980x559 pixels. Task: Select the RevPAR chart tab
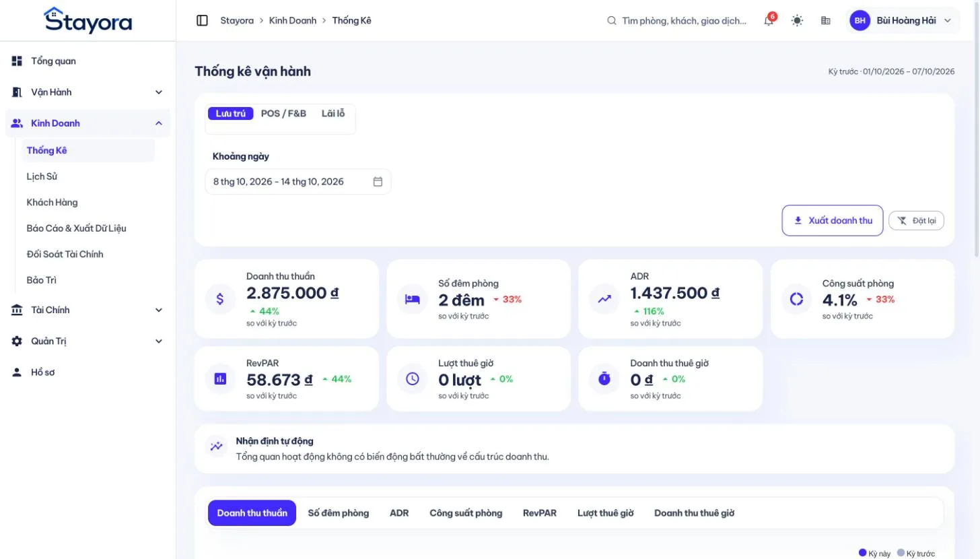point(540,513)
